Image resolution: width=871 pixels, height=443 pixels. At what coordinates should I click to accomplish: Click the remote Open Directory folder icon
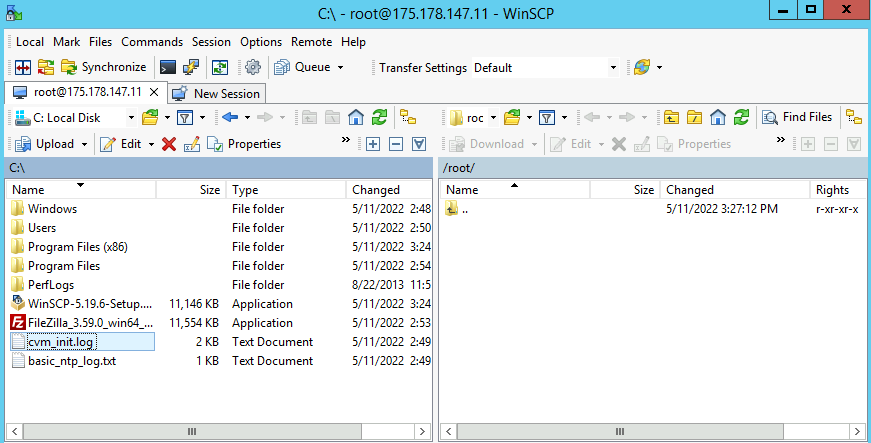pyautogui.click(x=512, y=118)
